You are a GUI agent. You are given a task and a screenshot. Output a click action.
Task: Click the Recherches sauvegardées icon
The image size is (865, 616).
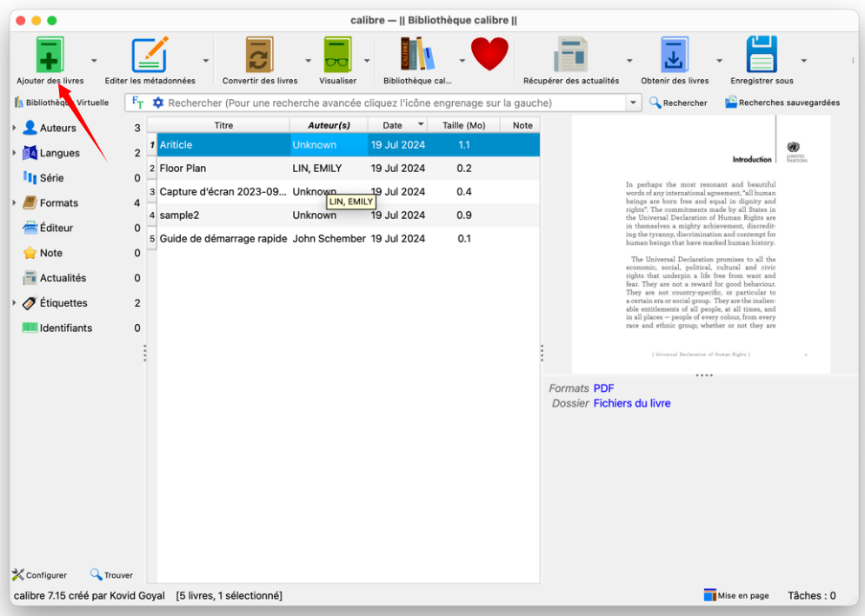pos(731,103)
